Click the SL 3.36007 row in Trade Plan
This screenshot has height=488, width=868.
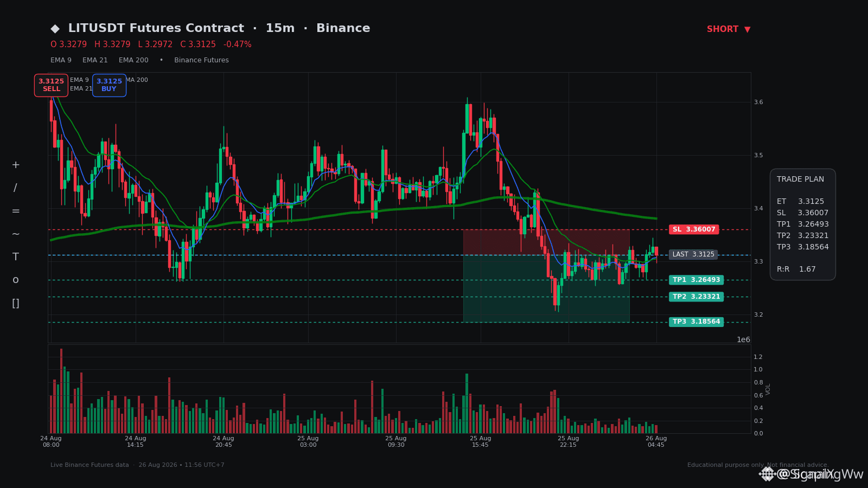pyautogui.click(x=802, y=213)
